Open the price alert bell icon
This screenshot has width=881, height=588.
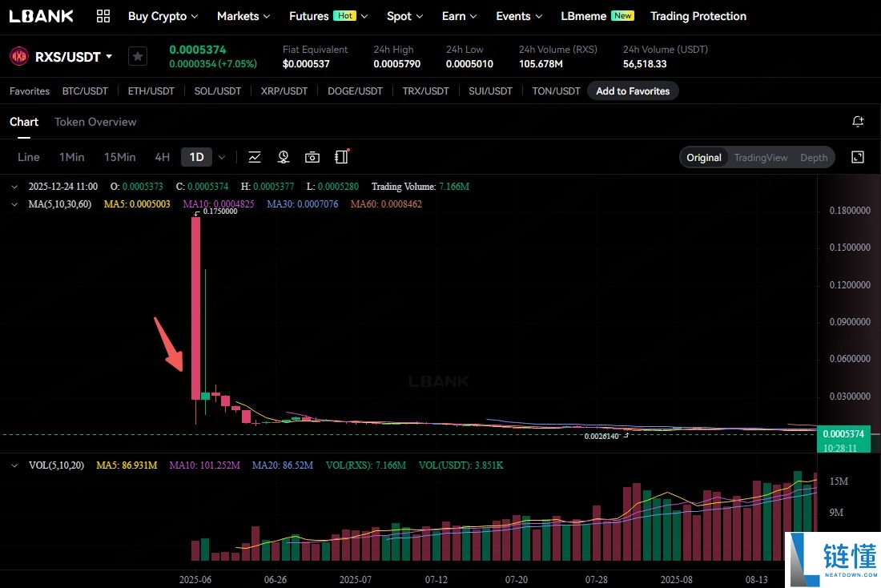pos(858,122)
